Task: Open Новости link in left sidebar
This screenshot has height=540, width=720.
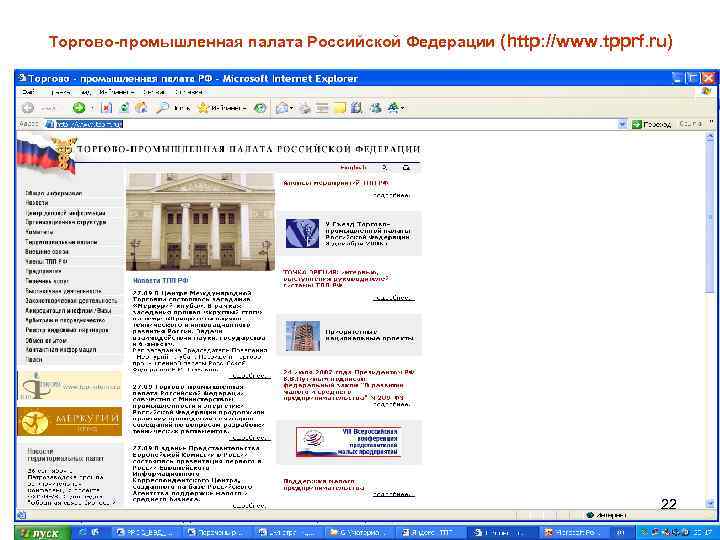Action: coord(37,203)
